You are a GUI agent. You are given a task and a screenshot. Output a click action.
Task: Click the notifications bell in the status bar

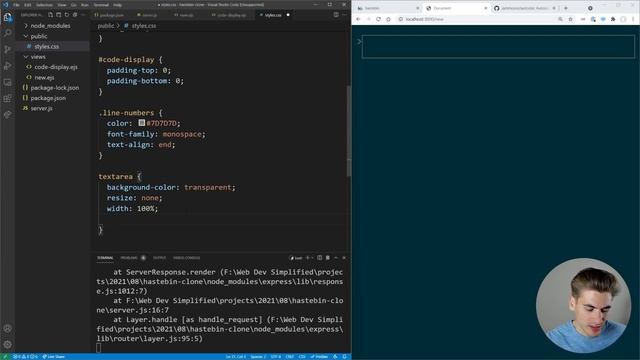pyautogui.click(x=344, y=357)
